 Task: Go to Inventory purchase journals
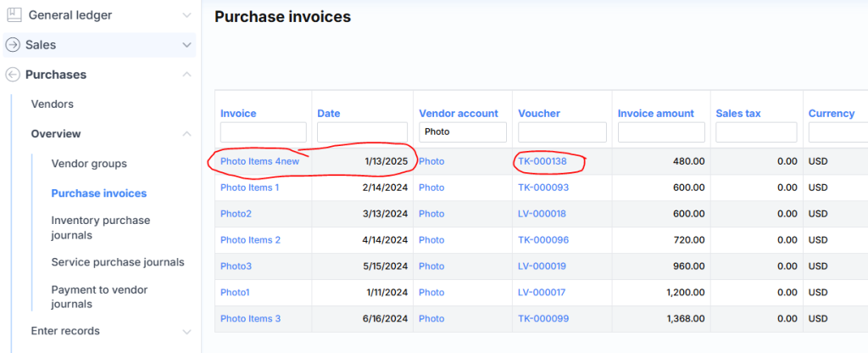100,227
